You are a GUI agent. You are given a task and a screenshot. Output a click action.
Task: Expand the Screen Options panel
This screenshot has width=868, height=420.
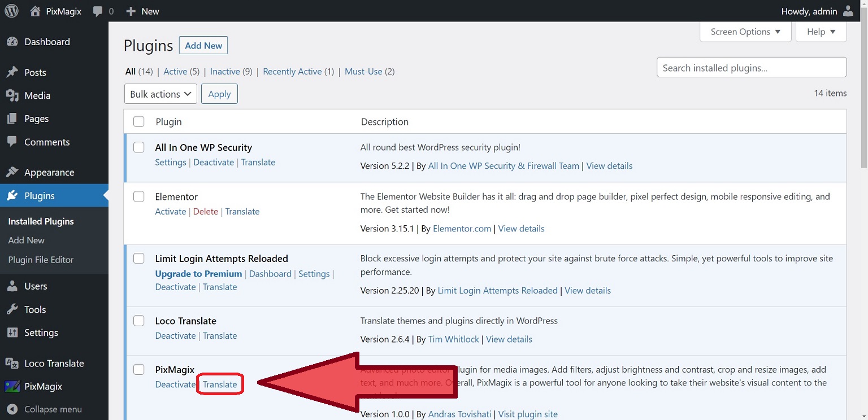point(745,32)
